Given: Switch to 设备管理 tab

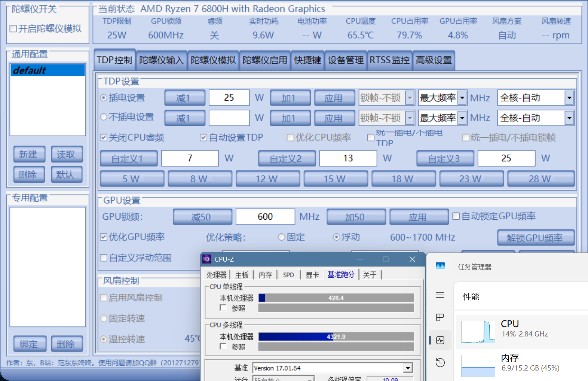Looking at the screenshot, I should point(346,60).
